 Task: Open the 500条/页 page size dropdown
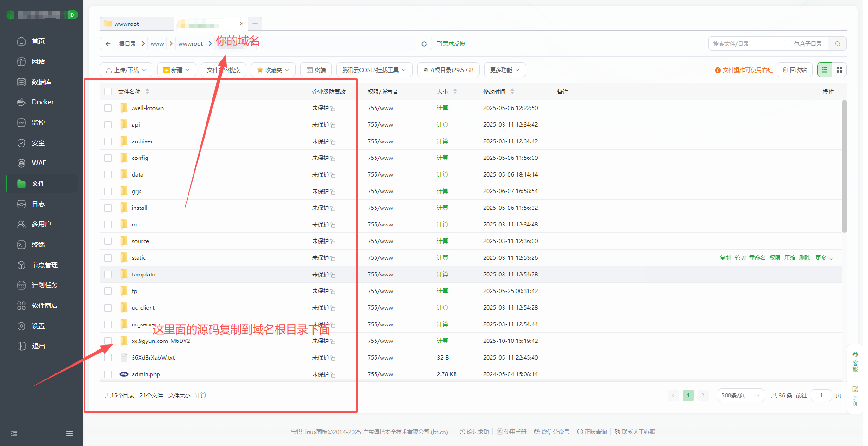(x=740, y=395)
